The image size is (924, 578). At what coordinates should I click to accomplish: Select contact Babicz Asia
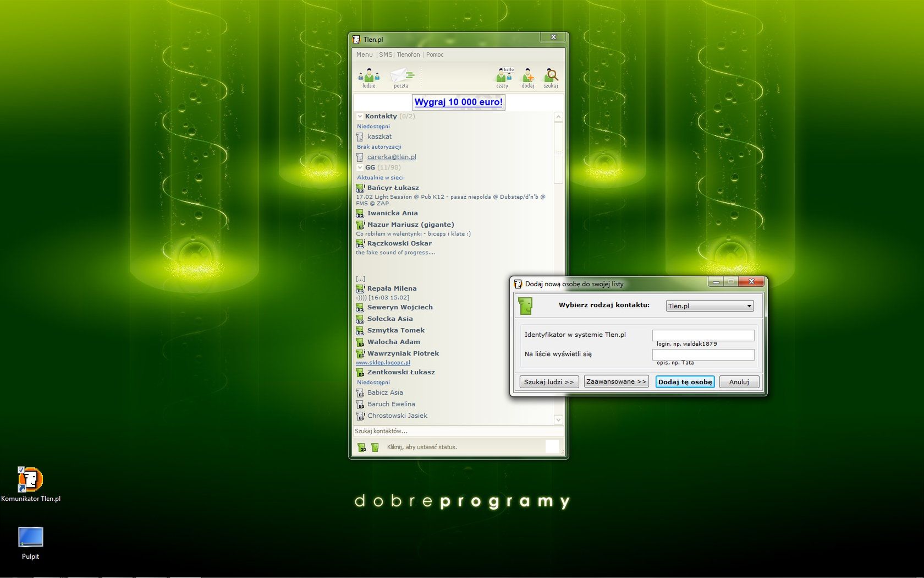click(x=385, y=392)
